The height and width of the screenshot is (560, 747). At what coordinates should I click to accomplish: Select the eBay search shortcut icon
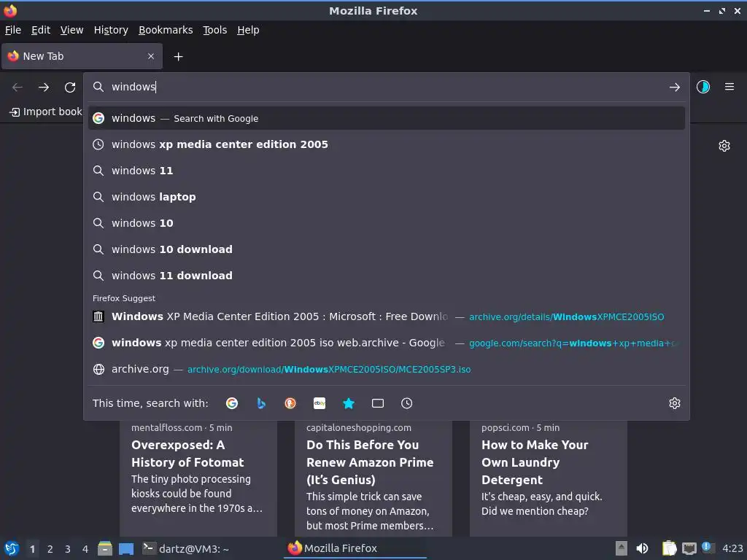[320, 403]
